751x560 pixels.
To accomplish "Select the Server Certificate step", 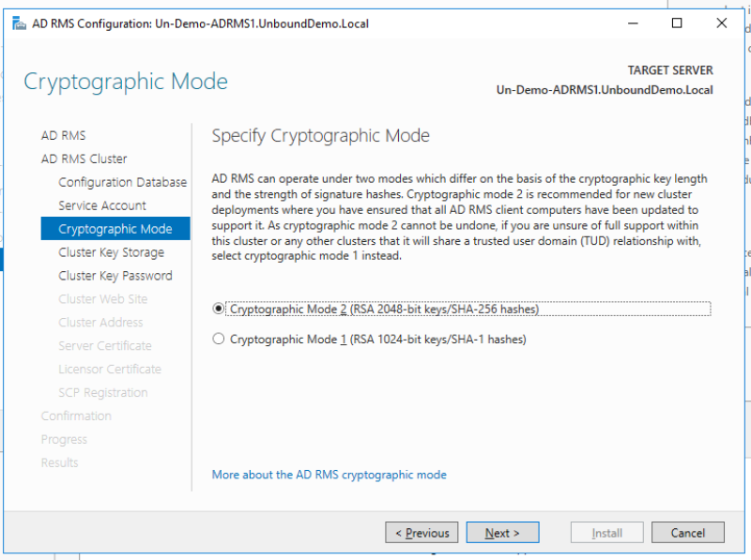I will [x=105, y=345].
